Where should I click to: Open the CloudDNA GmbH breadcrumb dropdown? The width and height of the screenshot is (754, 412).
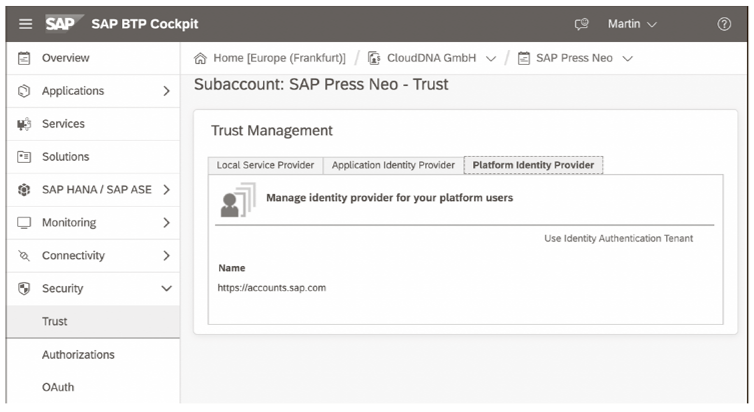490,58
